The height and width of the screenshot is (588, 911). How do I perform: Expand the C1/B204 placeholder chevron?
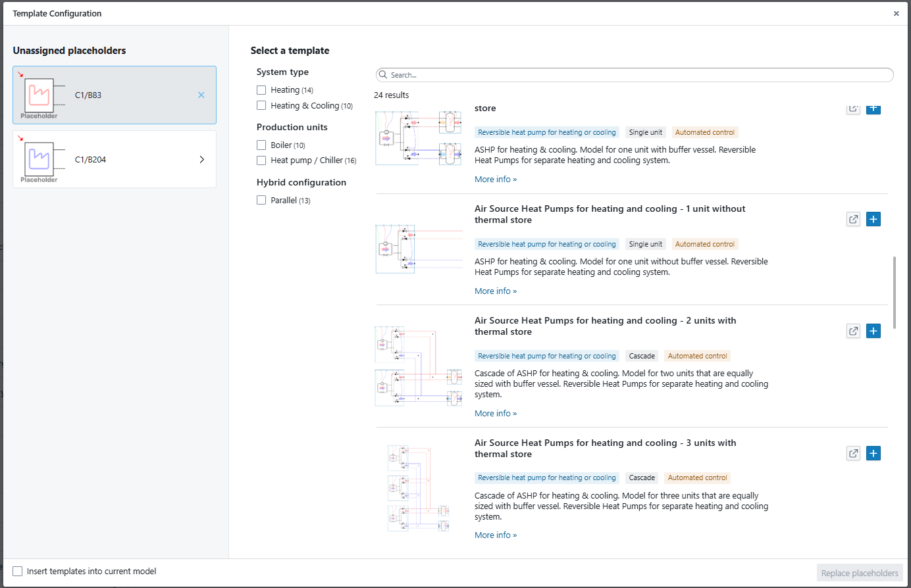tap(201, 159)
